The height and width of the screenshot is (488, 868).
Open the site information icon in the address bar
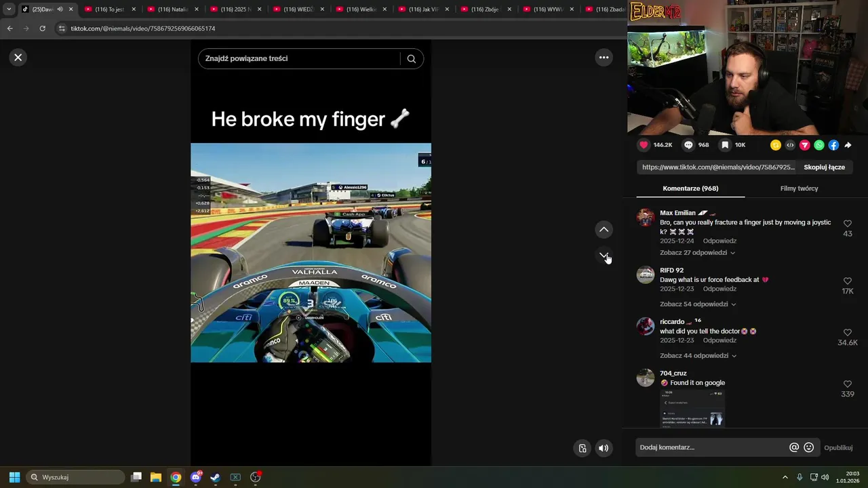pos(62,28)
